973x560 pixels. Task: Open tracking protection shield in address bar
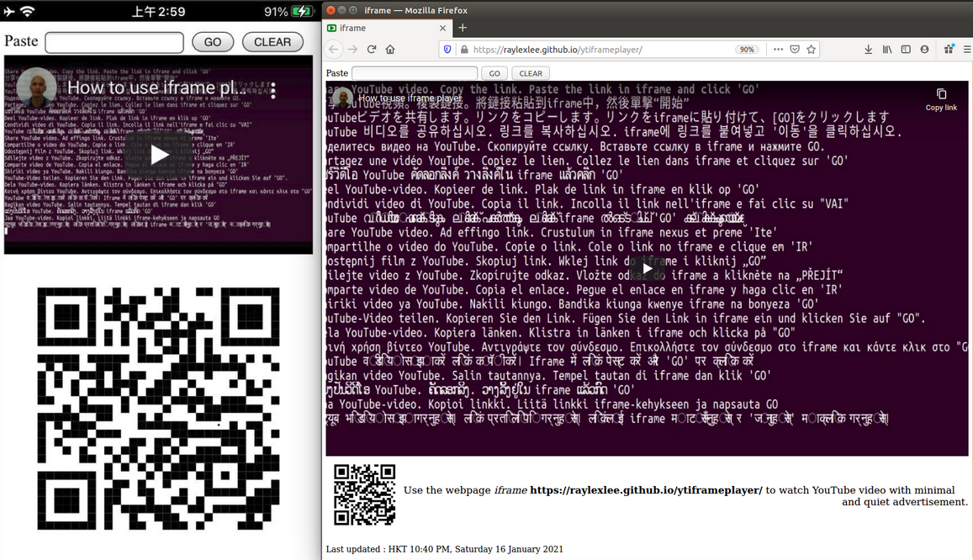pos(447,50)
